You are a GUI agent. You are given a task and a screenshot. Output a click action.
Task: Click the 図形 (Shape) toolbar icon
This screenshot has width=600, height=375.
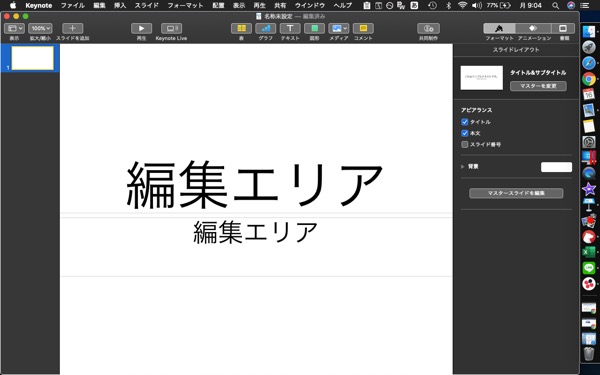(x=314, y=28)
